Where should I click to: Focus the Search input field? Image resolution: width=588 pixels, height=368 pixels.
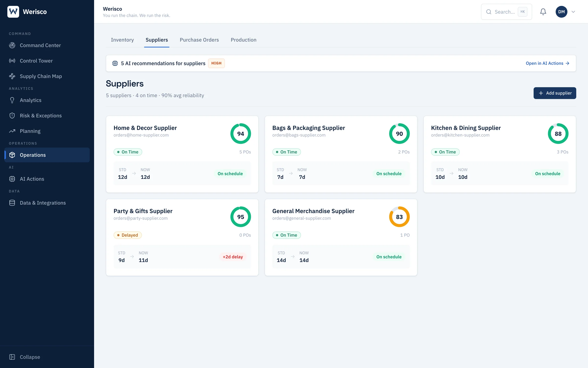(506, 12)
